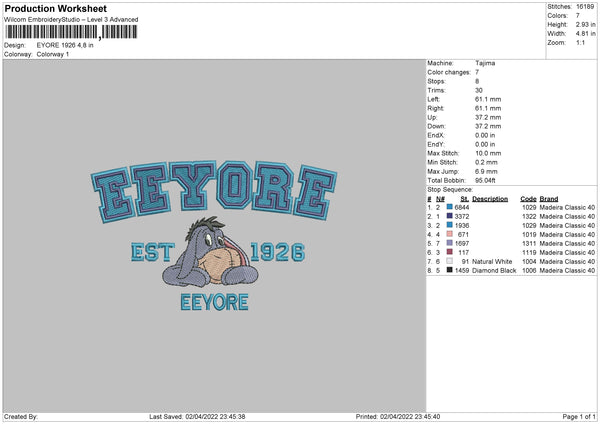
Task: Click the blue swatch beside 1936 stitches
Action: [x=450, y=225]
